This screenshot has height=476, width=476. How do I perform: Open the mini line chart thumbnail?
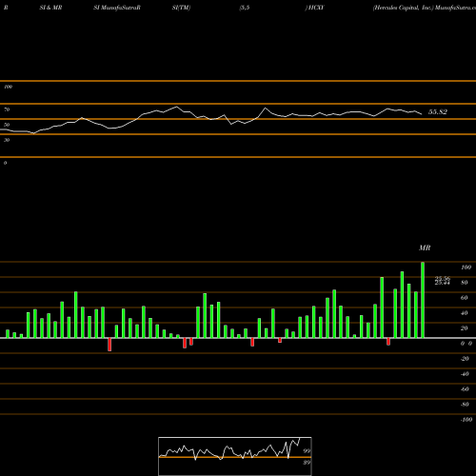coord(235,456)
